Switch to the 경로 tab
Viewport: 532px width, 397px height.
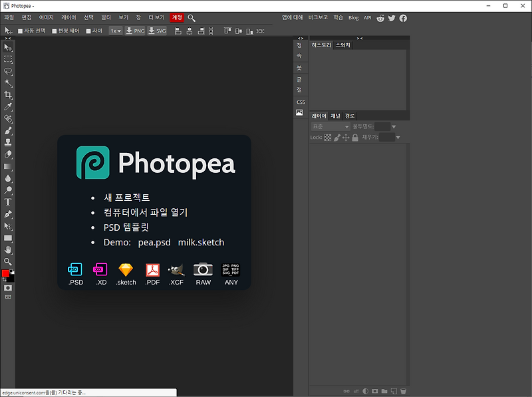pos(350,116)
